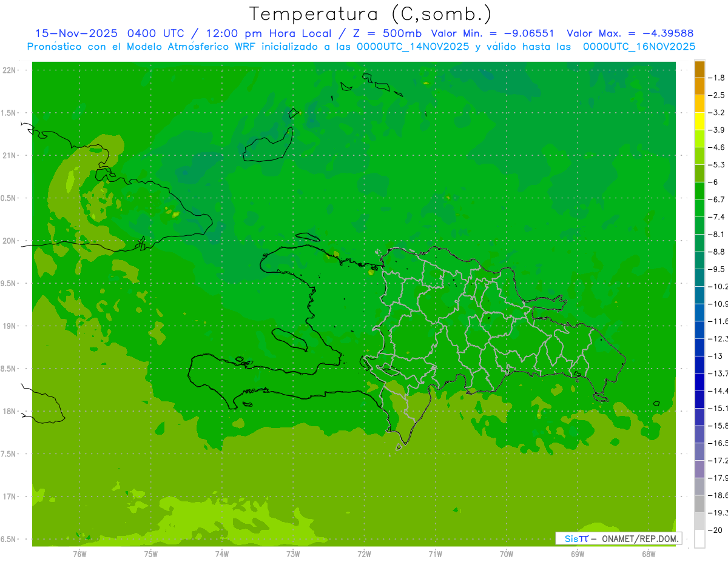Viewport: 728px width, 562px height.
Task: Click the '-3.2' color scale value
Action: [716, 113]
